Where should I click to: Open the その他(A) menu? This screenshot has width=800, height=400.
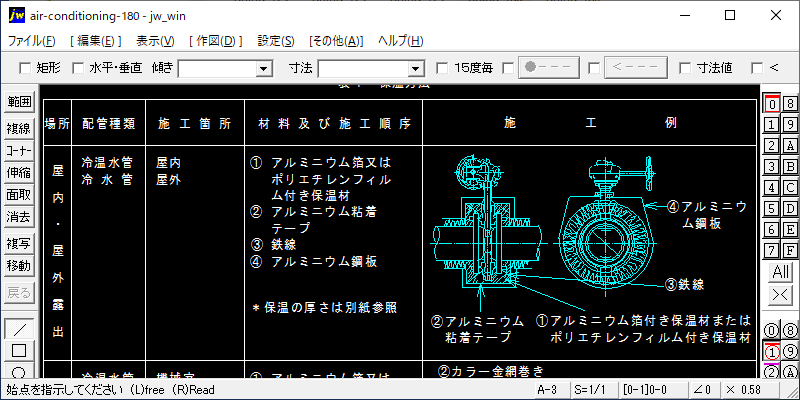pos(336,41)
